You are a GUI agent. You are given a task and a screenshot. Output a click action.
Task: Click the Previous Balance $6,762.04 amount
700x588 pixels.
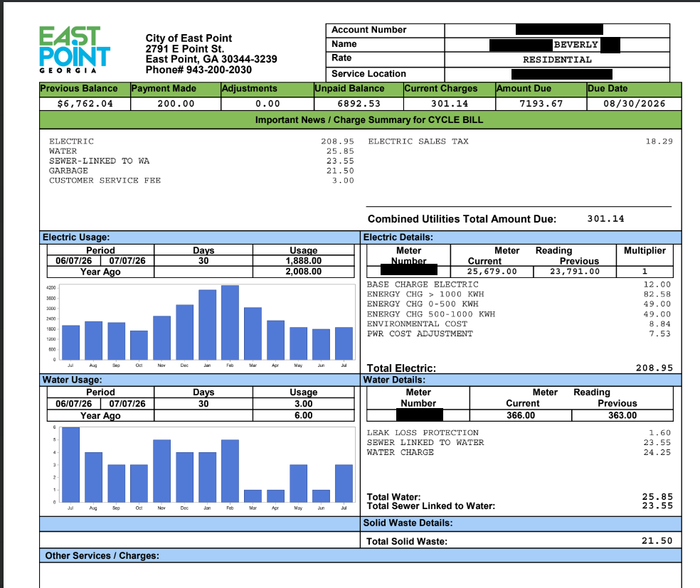coord(85,104)
